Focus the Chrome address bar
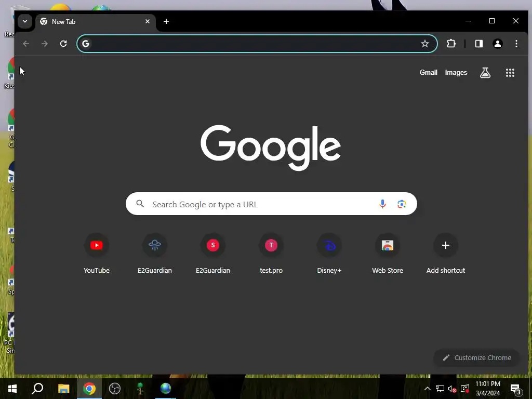 (257, 44)
